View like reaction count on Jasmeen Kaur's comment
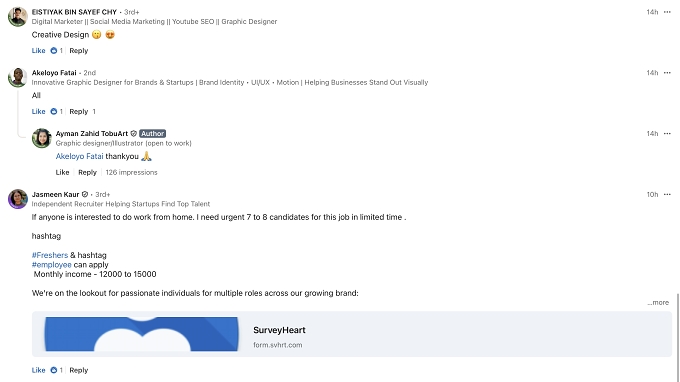 pos(57,370)
